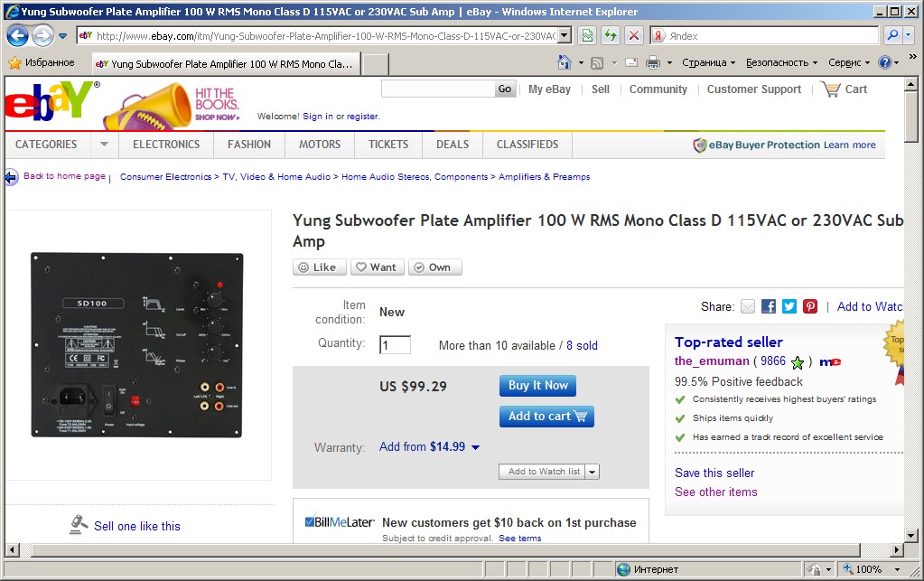Click the browser Refresh icon

tap(611, 35)
